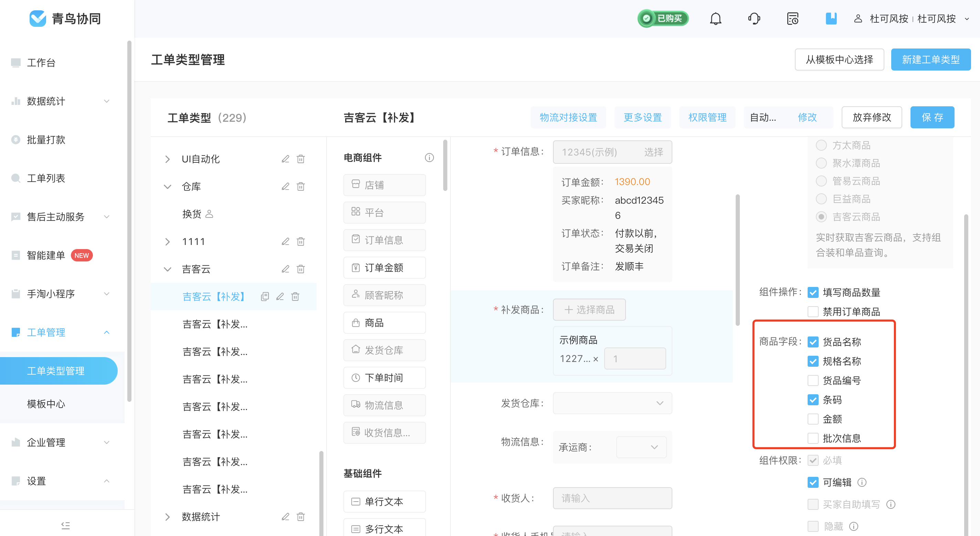Click trash icon for 吉客云 group
Viewport: 980px width, 536px height.
point(300,269)
